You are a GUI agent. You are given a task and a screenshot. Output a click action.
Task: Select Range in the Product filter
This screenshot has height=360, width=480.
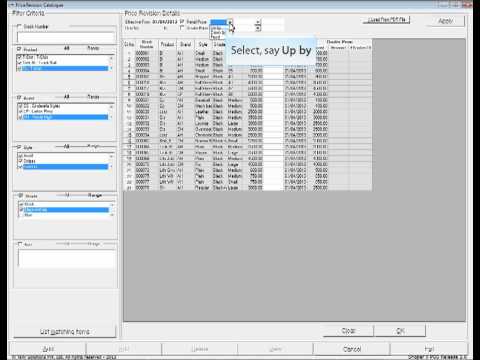tap(93, 48)
